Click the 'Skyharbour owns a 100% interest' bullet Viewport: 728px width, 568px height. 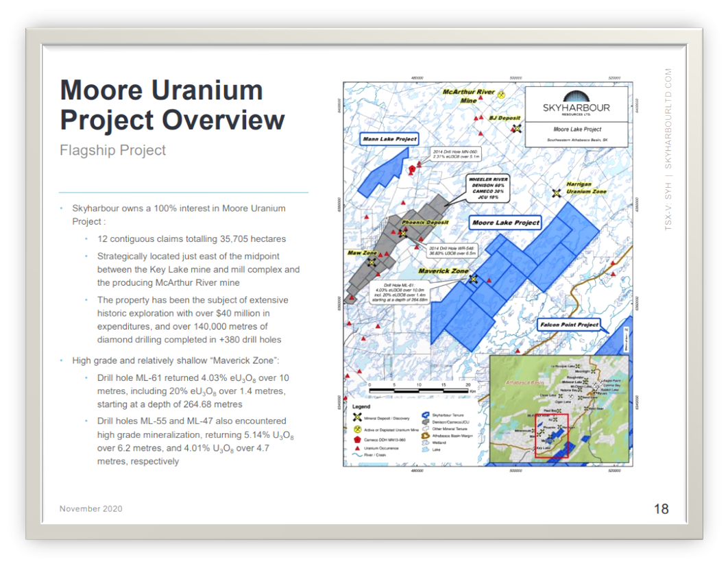tap(179, 215)
